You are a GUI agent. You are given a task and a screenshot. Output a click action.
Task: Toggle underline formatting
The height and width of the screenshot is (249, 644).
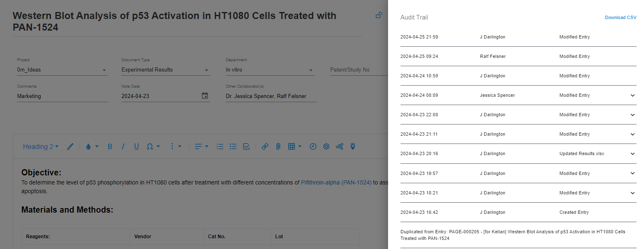[136, 146]
